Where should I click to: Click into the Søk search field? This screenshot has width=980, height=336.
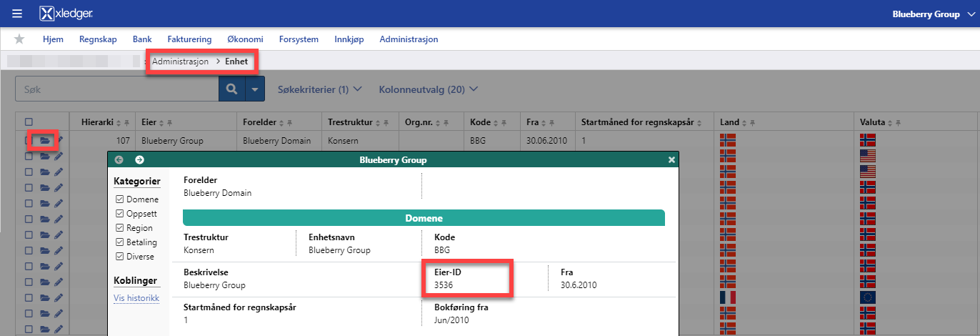(116, 89)
